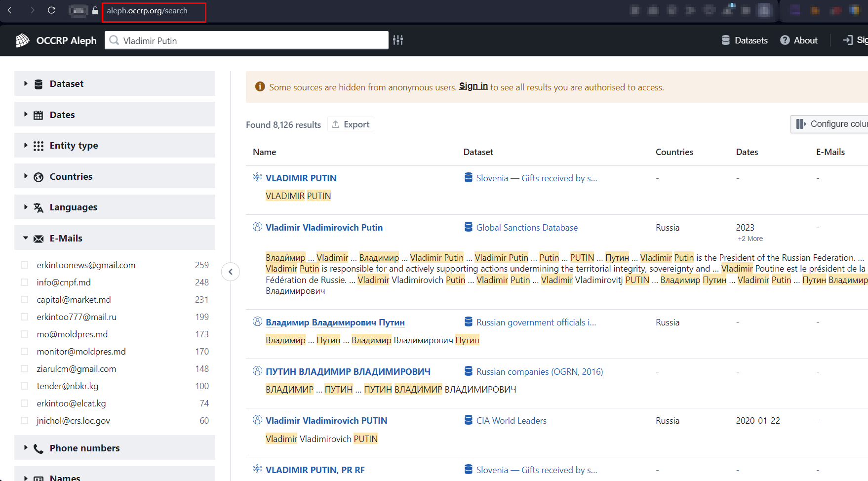Viewport: 868px width, 481px height.
Task: Click entity icon beside first VLADIMIR PUTIN result
Action: (x=257, y=177)
